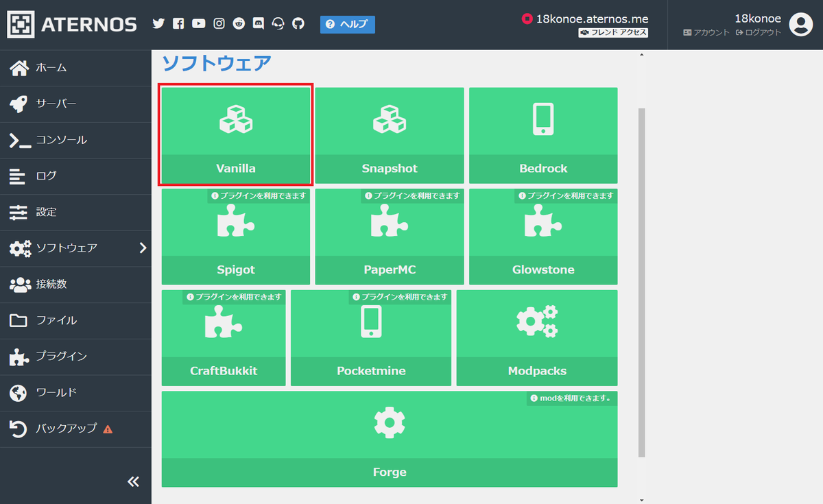Screen dimensions: 823x504
Task: Open the Facebook social link icon
Action: [178, 24]
